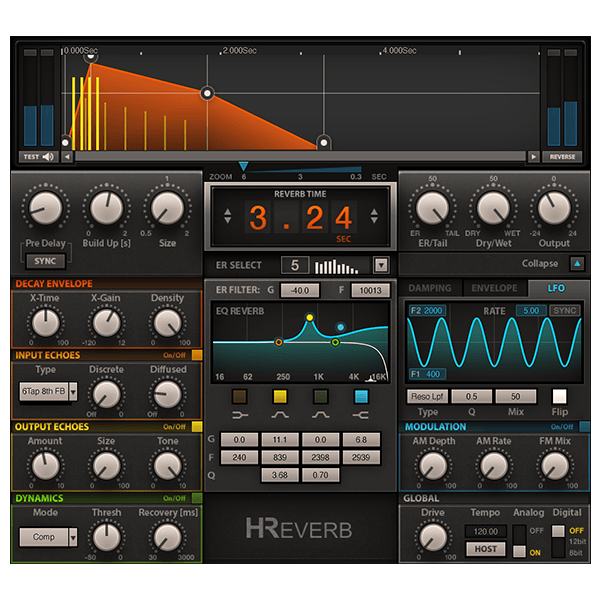Click the blue EQ node on the curve
This screenshot has height=600, width=600.
(341, 327)
